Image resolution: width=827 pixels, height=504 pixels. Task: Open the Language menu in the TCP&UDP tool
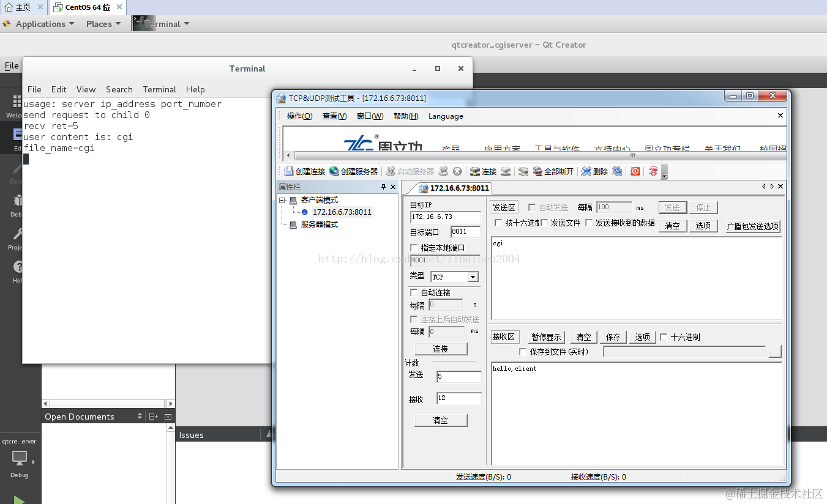click(x=446, y=116)
